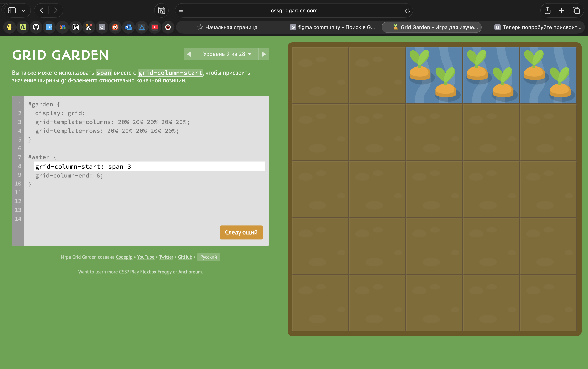Open the YouTube pinned tab

pyautogui.click(x=155, y=27)
